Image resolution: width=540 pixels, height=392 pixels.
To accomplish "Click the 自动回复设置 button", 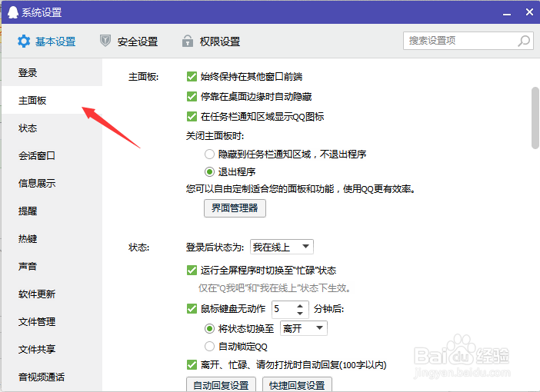I will [x=221, y=385].
